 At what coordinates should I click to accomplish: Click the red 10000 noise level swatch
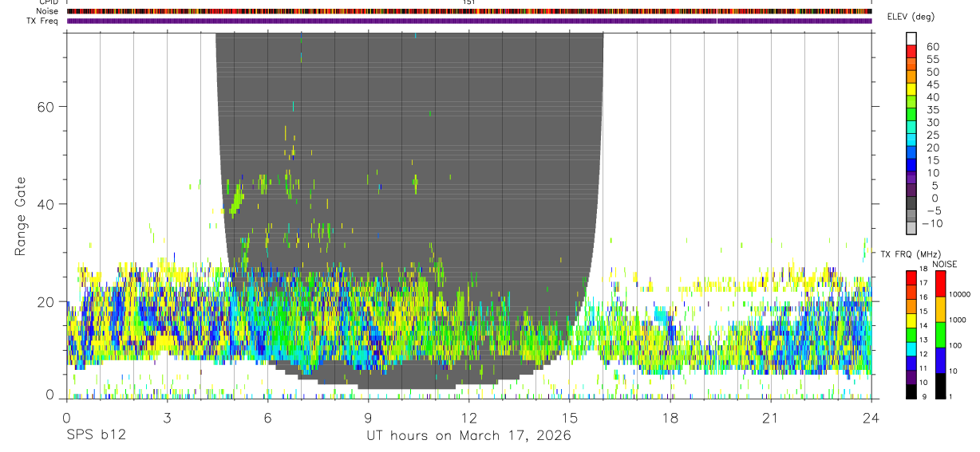tap(939, 284)
